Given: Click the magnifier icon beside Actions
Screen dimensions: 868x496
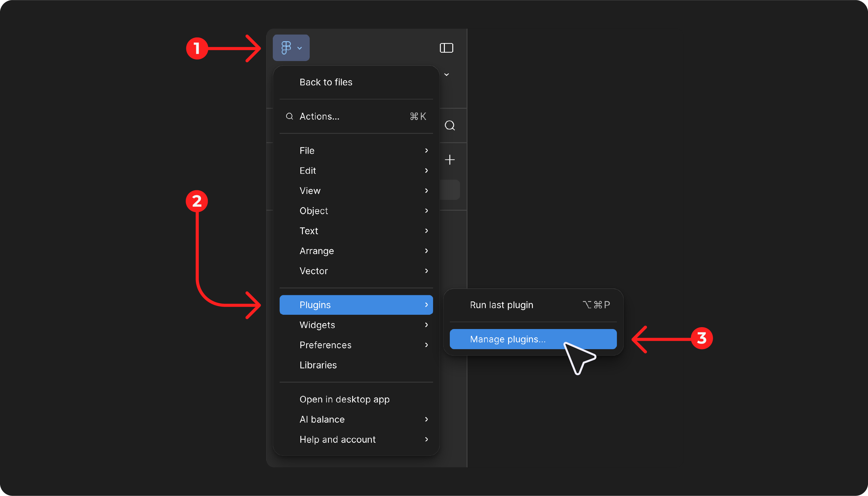Looking at the screenshot, I should point(289,116).
